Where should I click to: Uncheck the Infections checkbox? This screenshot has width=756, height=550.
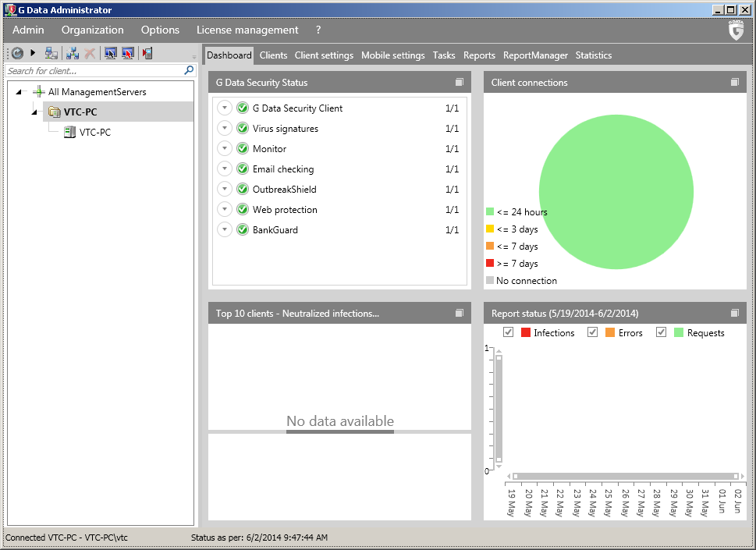point(509,332)
